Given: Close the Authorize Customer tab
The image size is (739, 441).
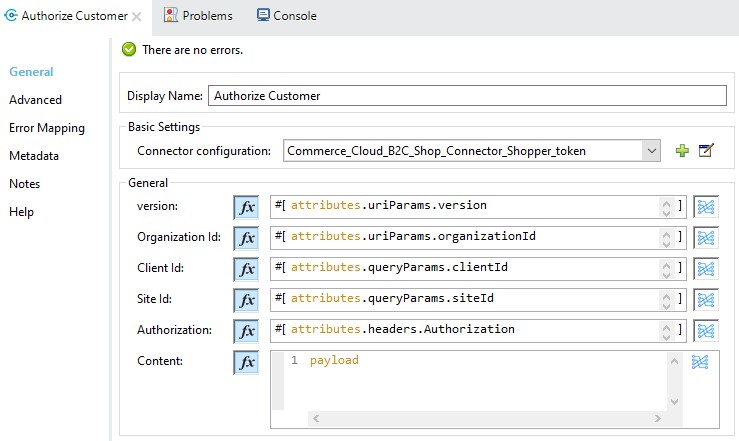Looking at the screenshot, I should pyautogui.click(x=137, y=17).
